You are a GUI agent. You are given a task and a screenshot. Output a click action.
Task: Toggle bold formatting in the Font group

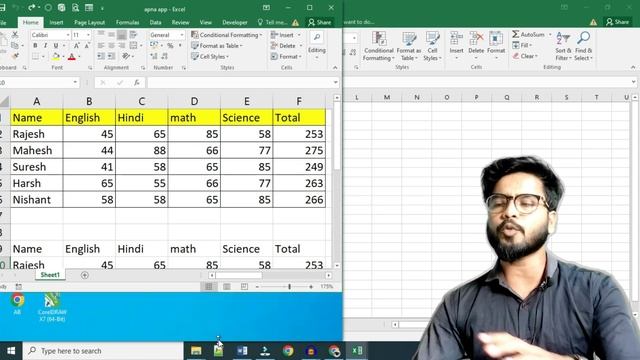click(x=35, y=46)
